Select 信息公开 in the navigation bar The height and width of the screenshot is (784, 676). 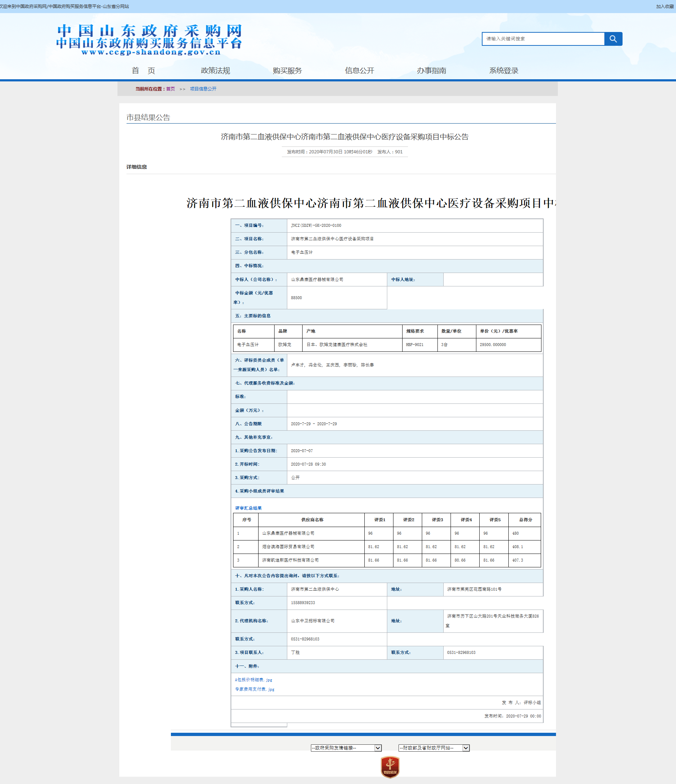(x=359, y=71)
